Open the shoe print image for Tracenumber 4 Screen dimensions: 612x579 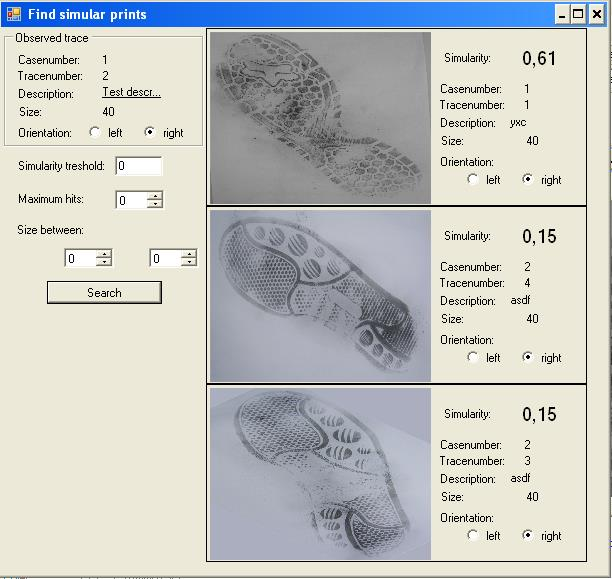point(320,296)
